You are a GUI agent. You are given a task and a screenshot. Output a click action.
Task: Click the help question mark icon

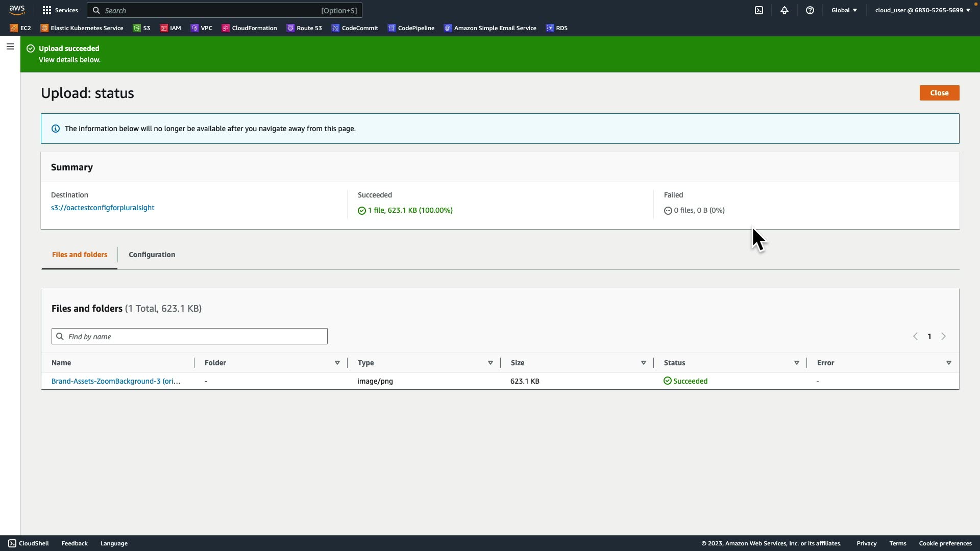pyautogui.click(x=810, y=10)
